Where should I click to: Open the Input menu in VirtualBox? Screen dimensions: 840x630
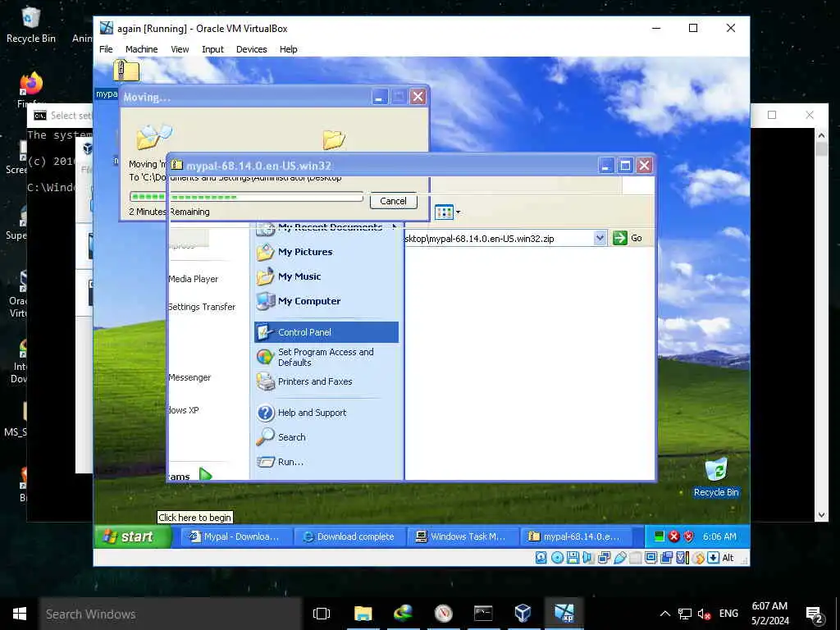point(212,49)
